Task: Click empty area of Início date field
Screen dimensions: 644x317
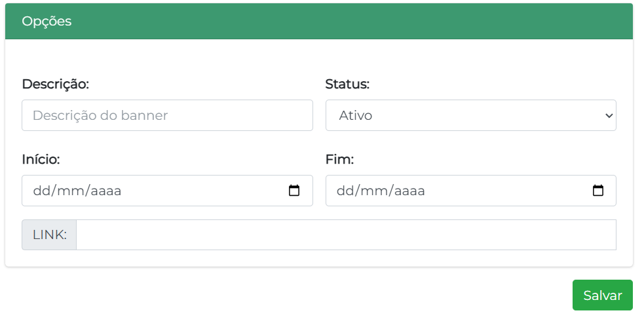Action: click(x=203, y=191)
